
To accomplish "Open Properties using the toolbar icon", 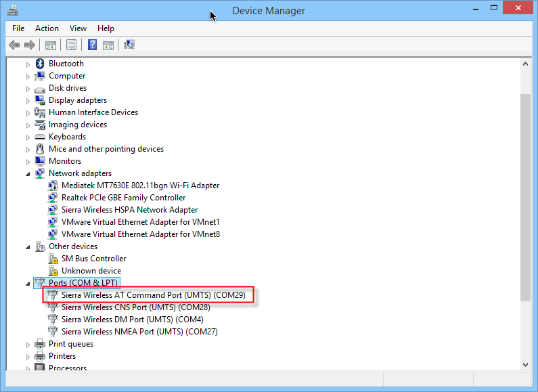I will [x=71, y=45].
